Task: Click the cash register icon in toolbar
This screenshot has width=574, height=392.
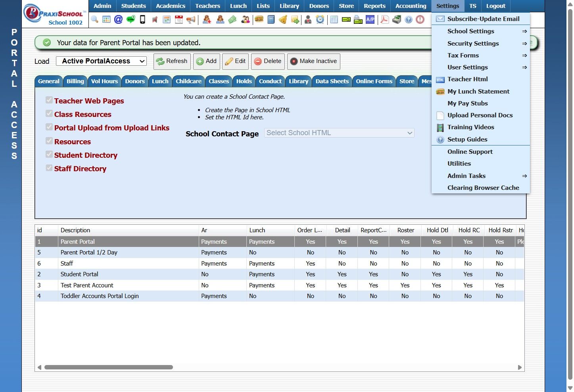Action: pos(396,19)
